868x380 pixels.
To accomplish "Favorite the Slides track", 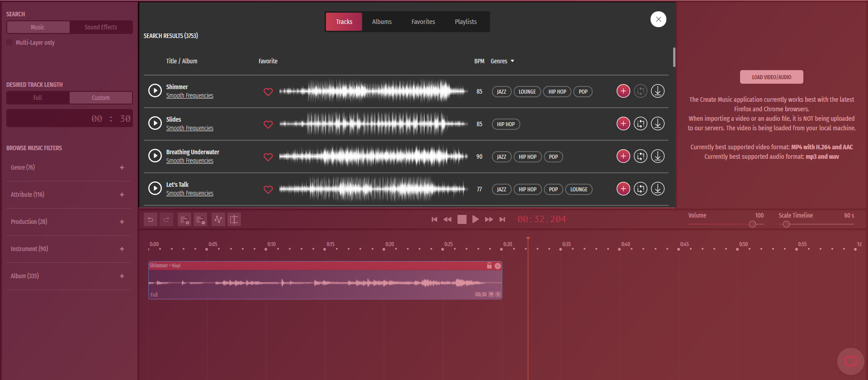I will 268,124.
